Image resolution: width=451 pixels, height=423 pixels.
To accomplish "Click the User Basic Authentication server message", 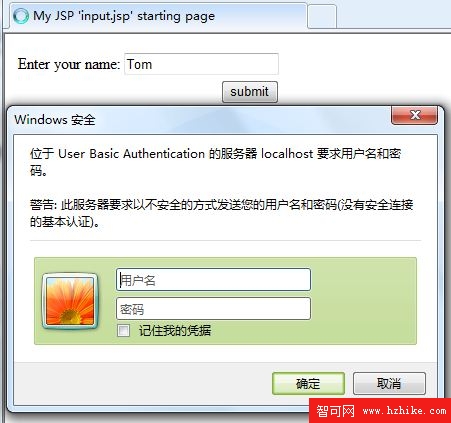I will [215, 162].
